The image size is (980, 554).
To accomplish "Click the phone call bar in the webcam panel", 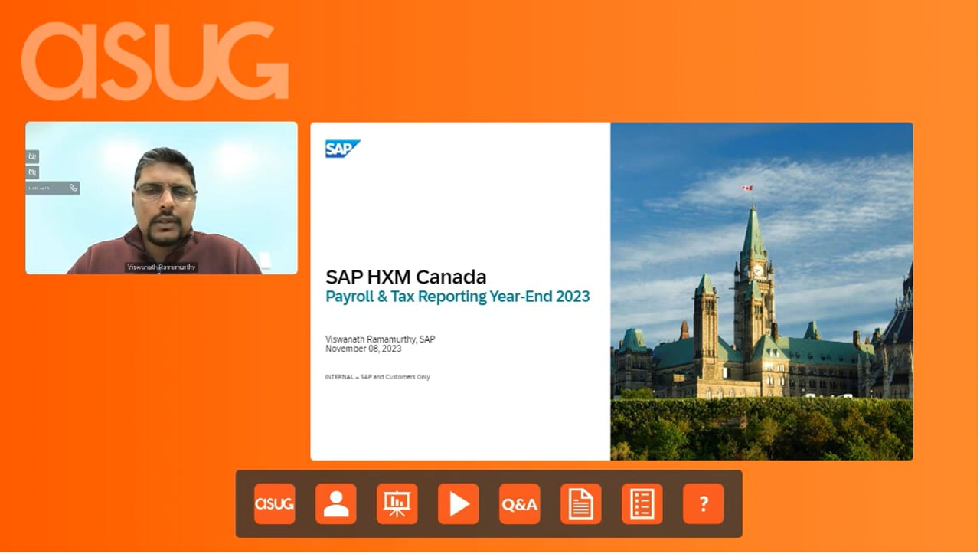I will [52, 188].
